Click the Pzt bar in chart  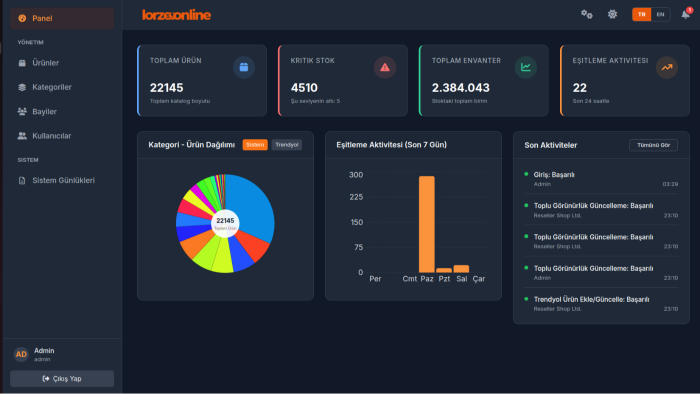[x=444, y=270]
